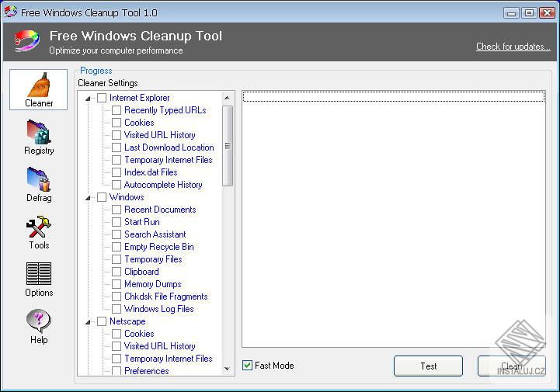The image size is (560, 392).
Task: Collapse the Internet Explorer tree node
Action: pyautogui.click(x=88, y=99)
